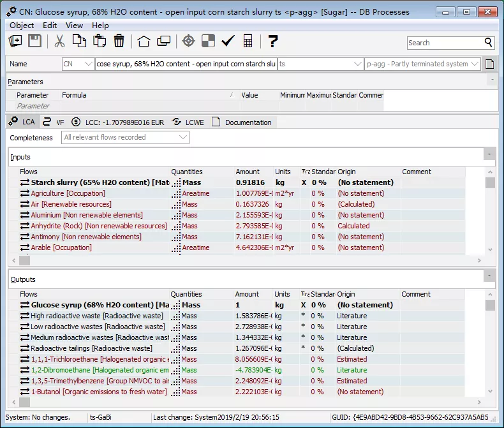This screenshot has width=504, height=428.
Task: Toggle asterisk mark on Radioactive tailings row
Action: pos(303,348)
